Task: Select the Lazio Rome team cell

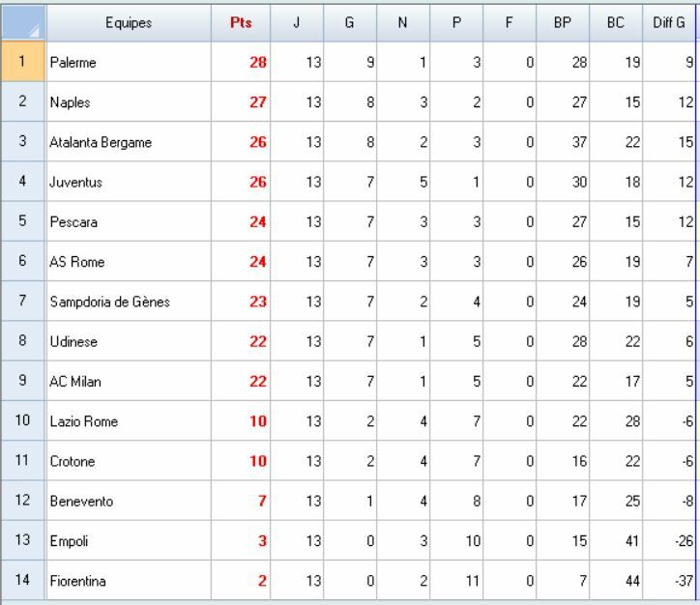Action: pos(129,422)
